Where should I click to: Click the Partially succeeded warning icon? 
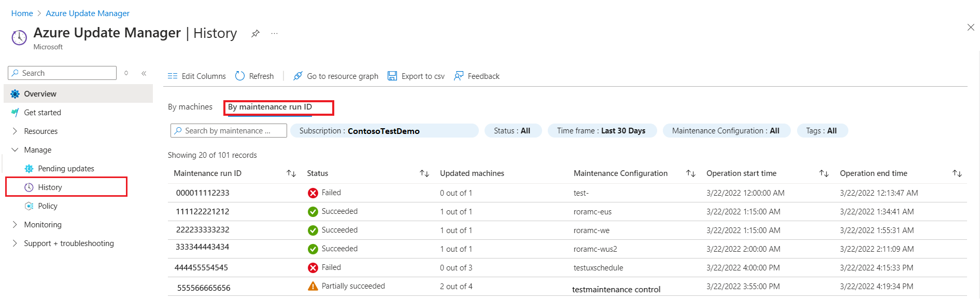313,286
